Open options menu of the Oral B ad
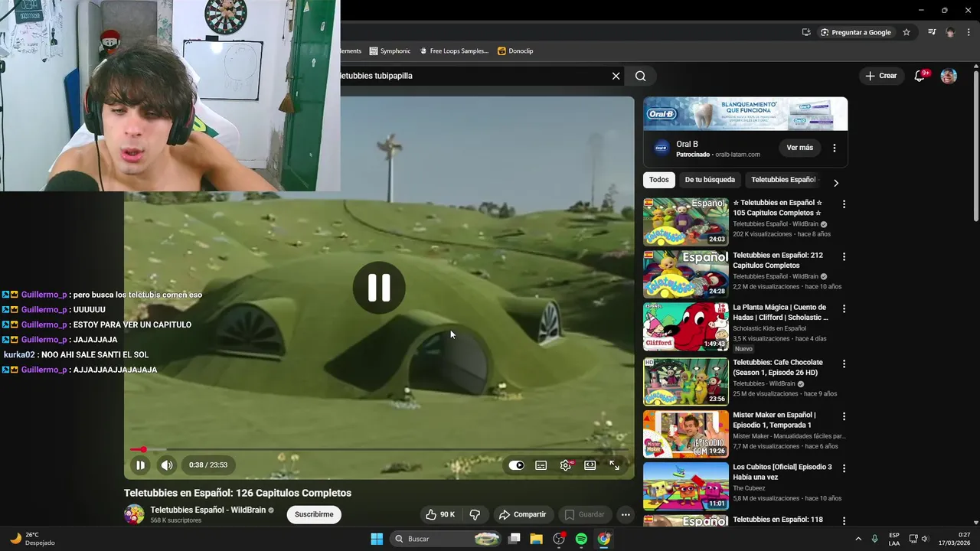The image size is (980, 551). 835,148
